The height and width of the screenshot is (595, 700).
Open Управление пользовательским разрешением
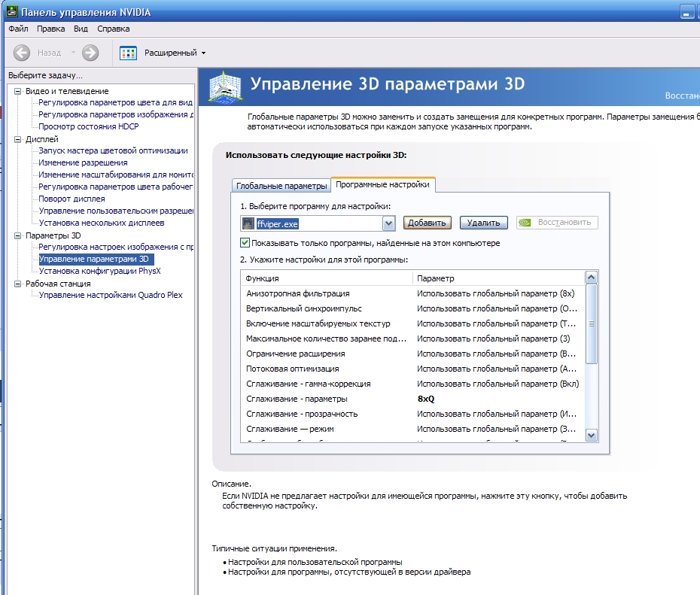(116, 211)
